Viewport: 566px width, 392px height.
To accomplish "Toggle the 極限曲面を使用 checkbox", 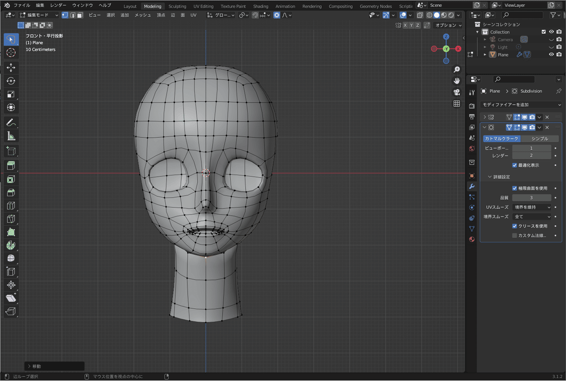I will point(515,188).
